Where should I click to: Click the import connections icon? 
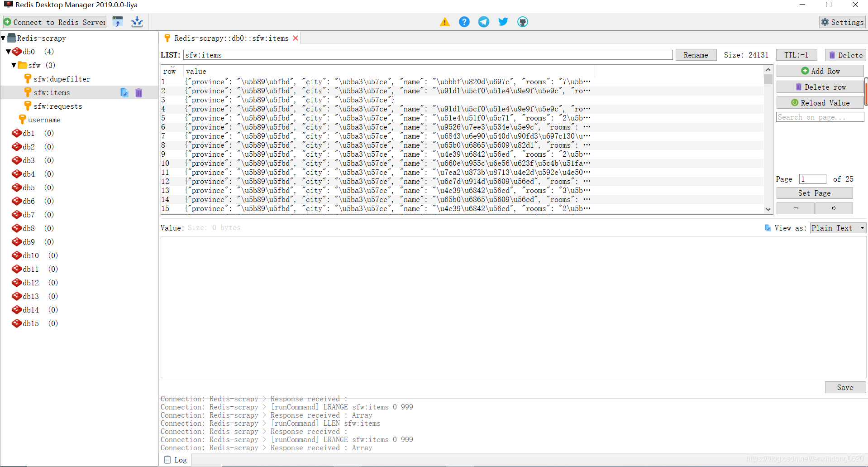pyautogui.click(x=118, y=22)
